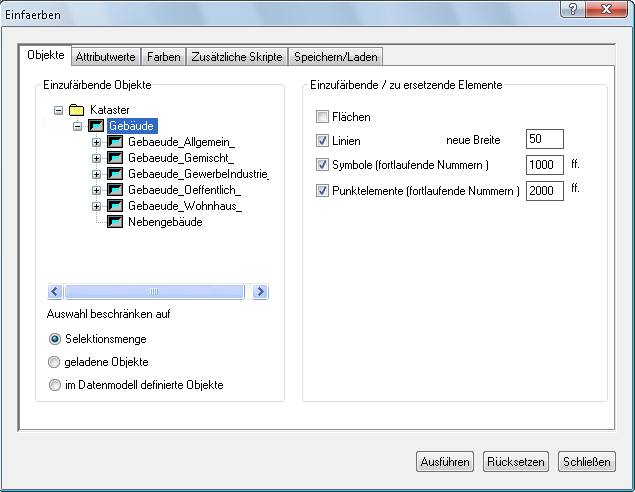Click the Gebaeude_Allgemein_ layer icon
The image size is (635, 492).
(x=115, y=143)
